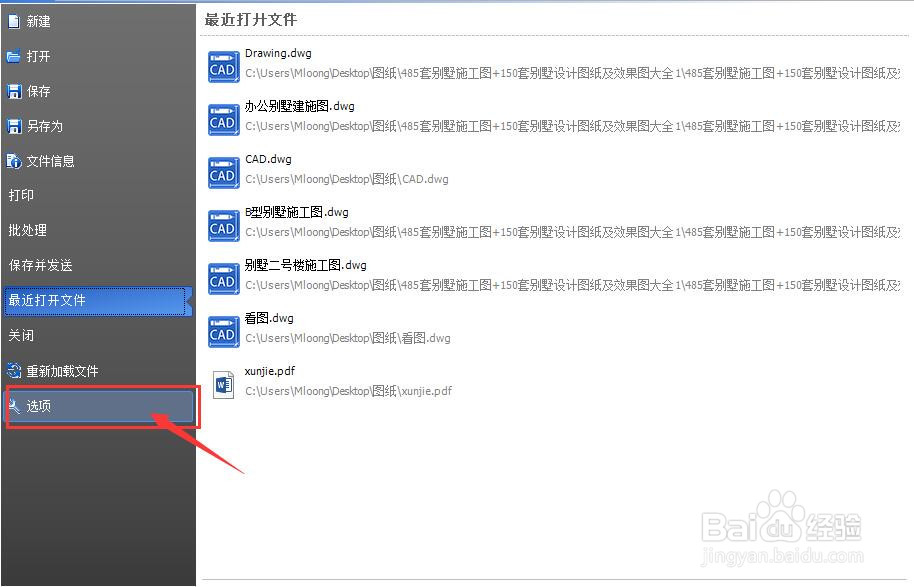This screenshot has width=914, height=587.
Task: Click the CAD icon next to CAD.dwg
Action: tap(223, 173)
